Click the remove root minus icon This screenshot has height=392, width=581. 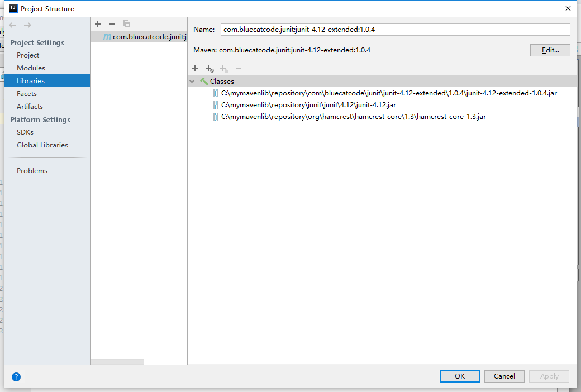[239, 68]
